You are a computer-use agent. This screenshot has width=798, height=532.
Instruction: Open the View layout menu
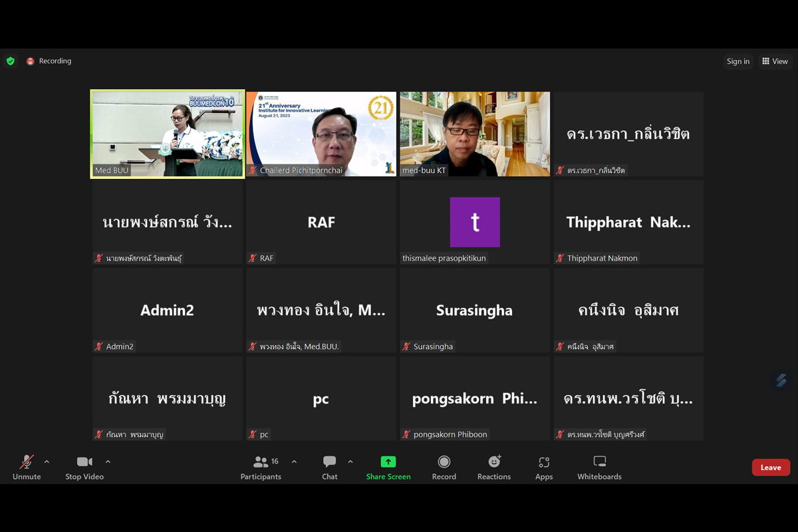tap(775, 61)
